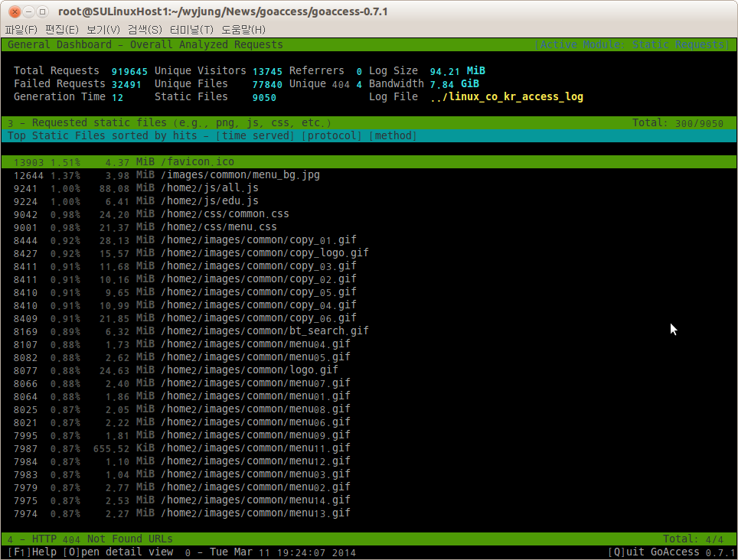Select the menu06.gif row
The height and width of the screenshot is (560, 738).
tap(369, 422)
